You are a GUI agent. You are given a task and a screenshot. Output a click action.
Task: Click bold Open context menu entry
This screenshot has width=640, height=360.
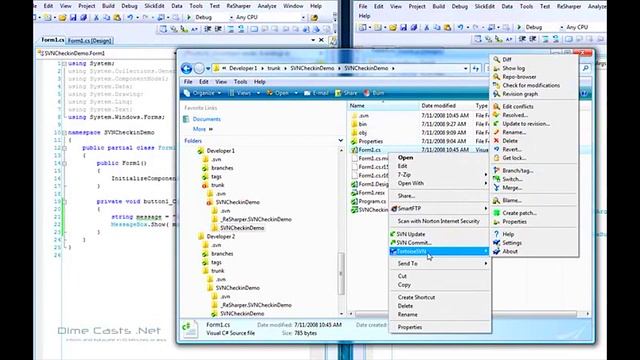pyautogui.click(x=405, y=158)
